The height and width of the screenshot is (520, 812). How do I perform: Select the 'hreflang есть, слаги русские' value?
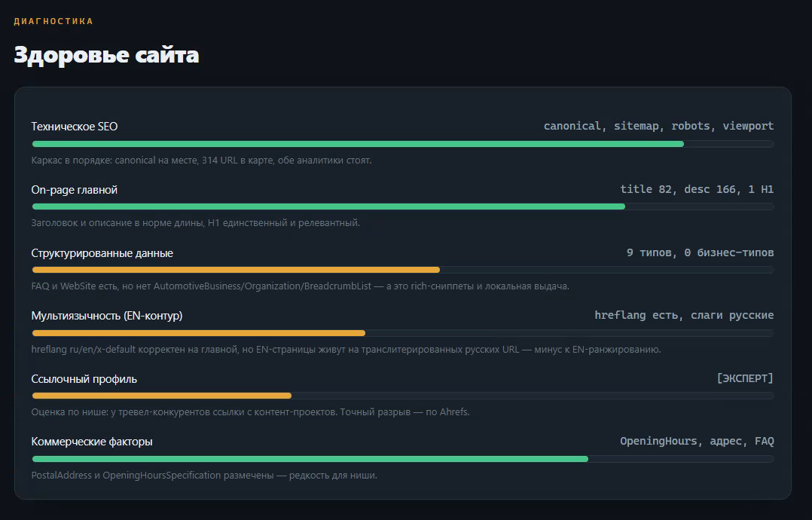(x=684, y=315)
